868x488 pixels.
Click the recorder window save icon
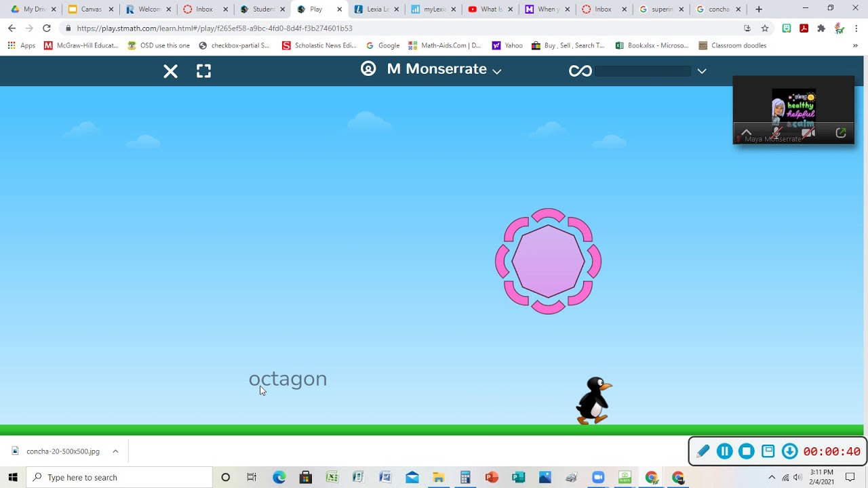coord(768,451)
